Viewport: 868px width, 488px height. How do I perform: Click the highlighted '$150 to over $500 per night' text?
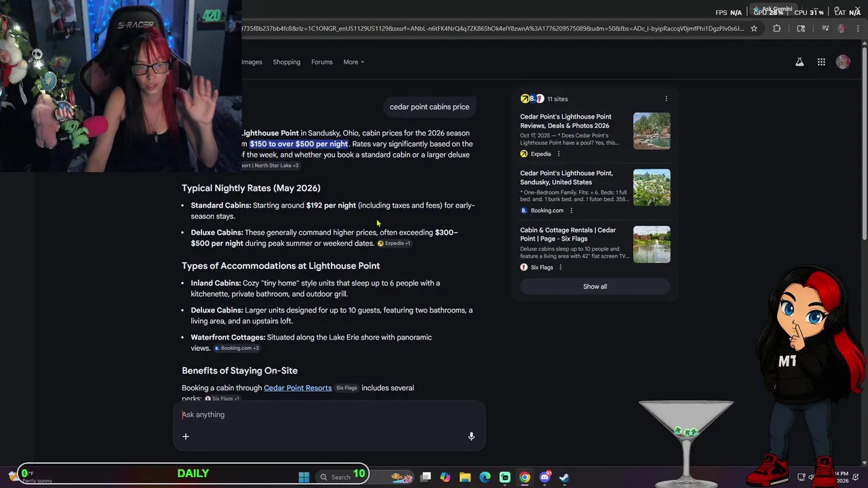pos(298,144)
